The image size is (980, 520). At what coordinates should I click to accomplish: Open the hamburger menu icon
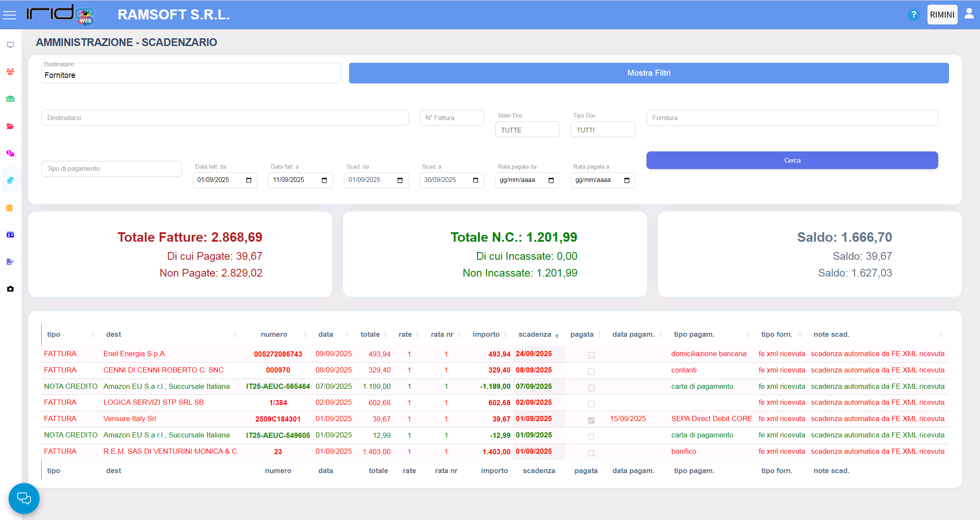click(x=9, y=15)
